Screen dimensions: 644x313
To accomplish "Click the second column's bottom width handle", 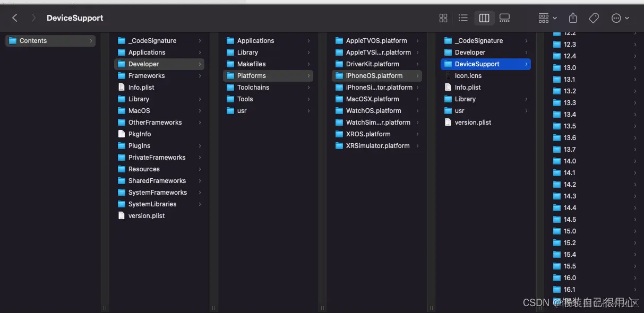I will [x=213, y=308].
